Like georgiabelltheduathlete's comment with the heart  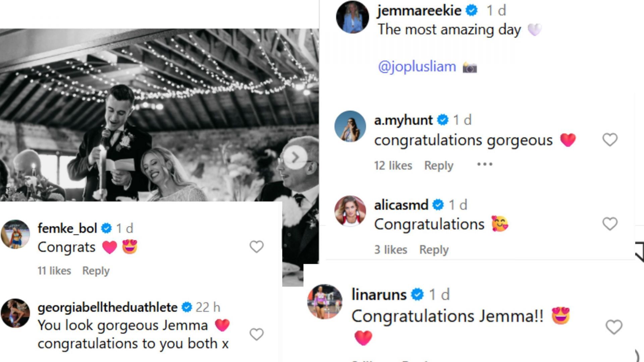pos(257,334)
